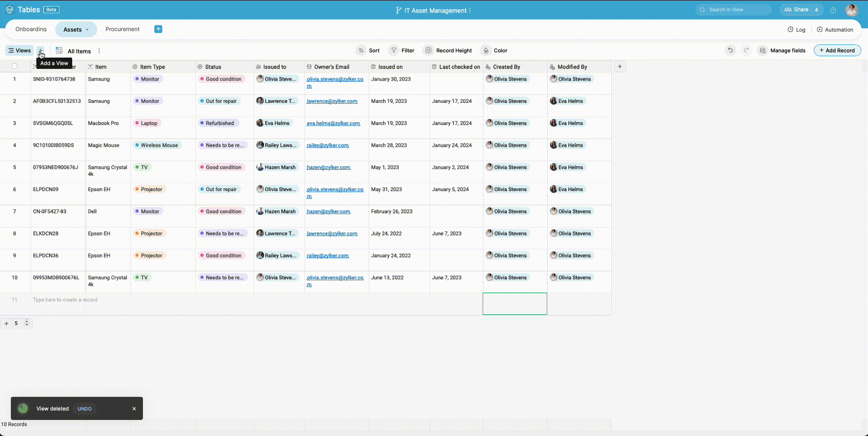
Task: Select the July 24, 2022 issued date cell
Action: tap(399, 238)
